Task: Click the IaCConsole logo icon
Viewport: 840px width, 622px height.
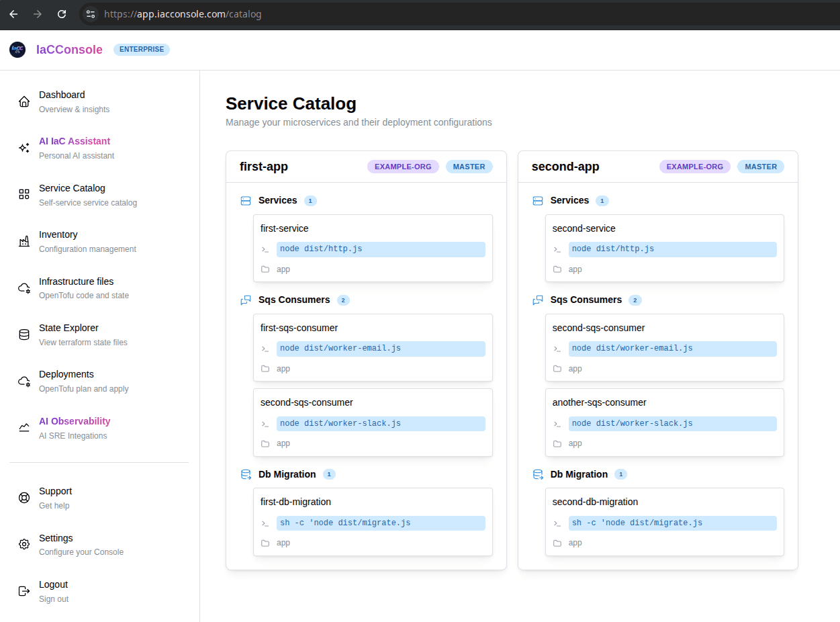Action: coord(17,50)
